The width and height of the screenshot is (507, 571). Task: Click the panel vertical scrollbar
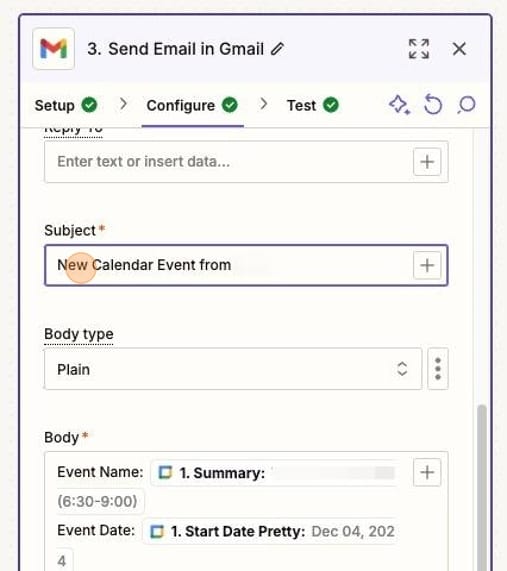(x=482, y=488)
